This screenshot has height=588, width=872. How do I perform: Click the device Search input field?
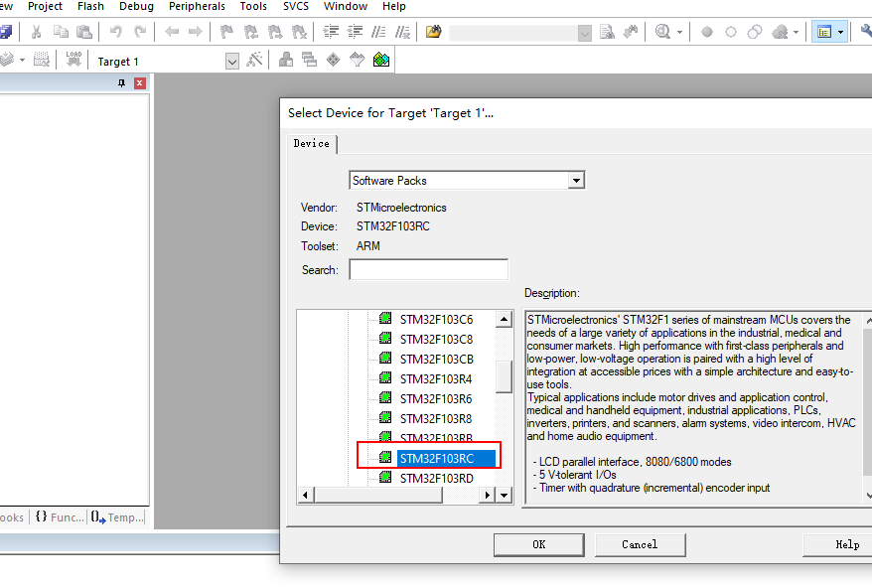428,270
